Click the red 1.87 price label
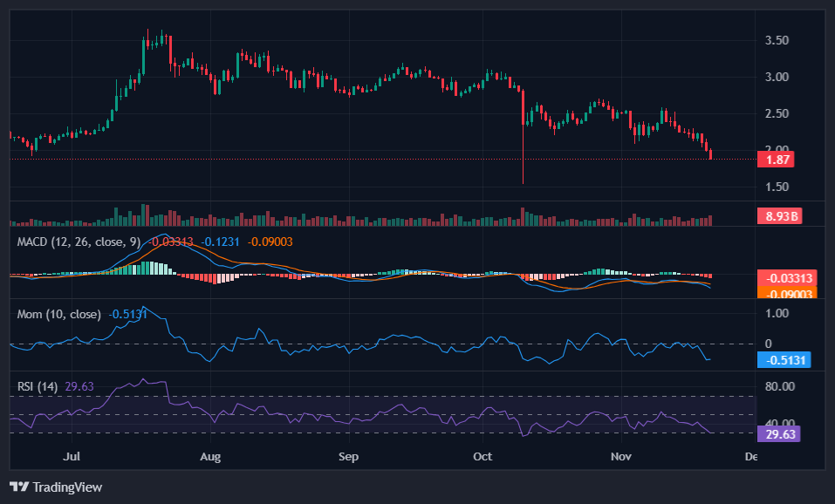 pyautogui.click(x=776, y=160)
